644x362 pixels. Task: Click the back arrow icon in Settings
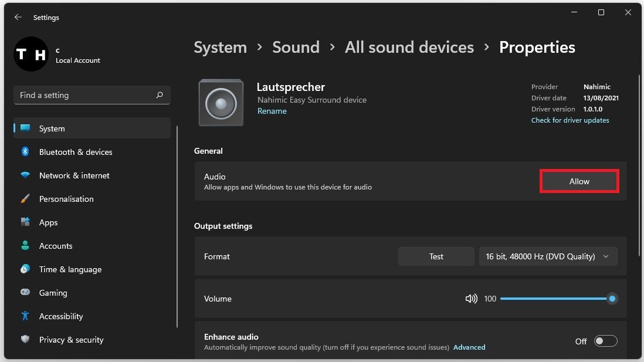(18, 18)
